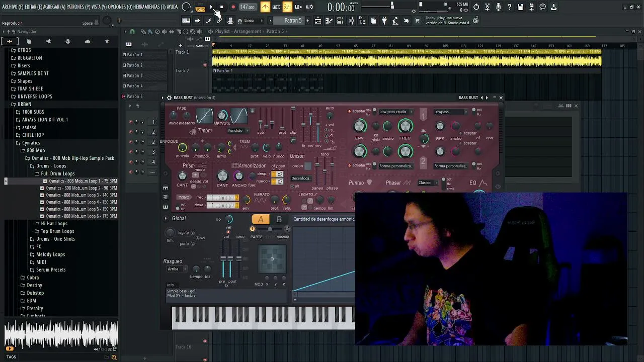Open the BASS RUST plugin gear options
Screen dimensions: 644x362
pyautogui.click(x=169, y=98)
